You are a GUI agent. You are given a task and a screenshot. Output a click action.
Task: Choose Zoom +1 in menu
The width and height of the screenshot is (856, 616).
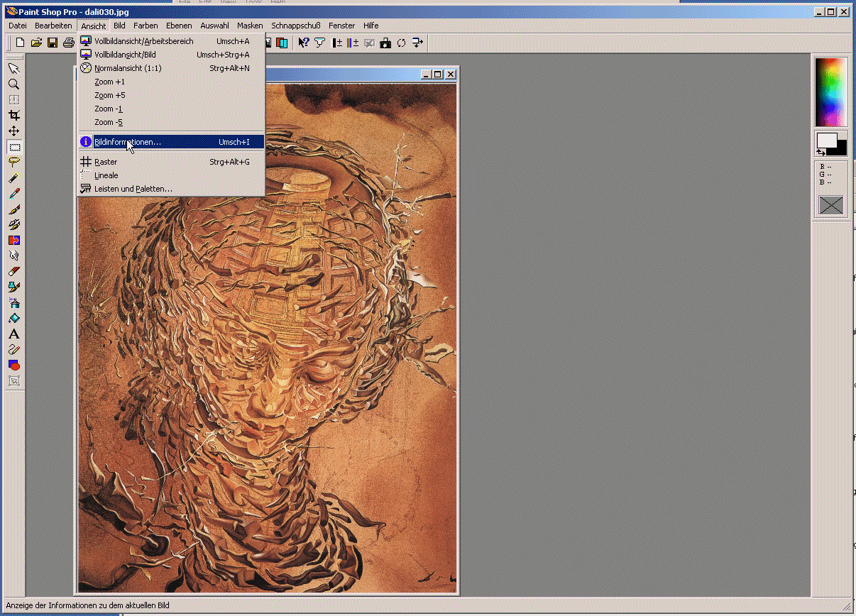[x=171, y=82]
